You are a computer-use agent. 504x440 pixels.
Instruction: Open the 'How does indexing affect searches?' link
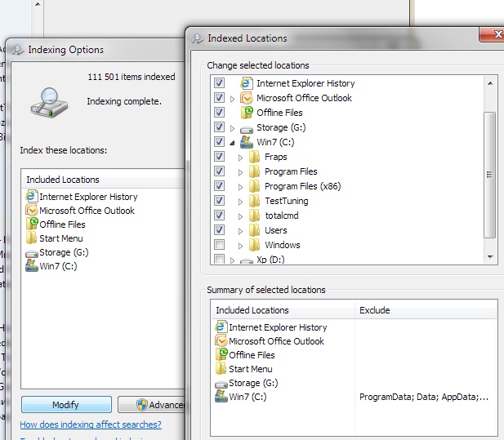91,424
